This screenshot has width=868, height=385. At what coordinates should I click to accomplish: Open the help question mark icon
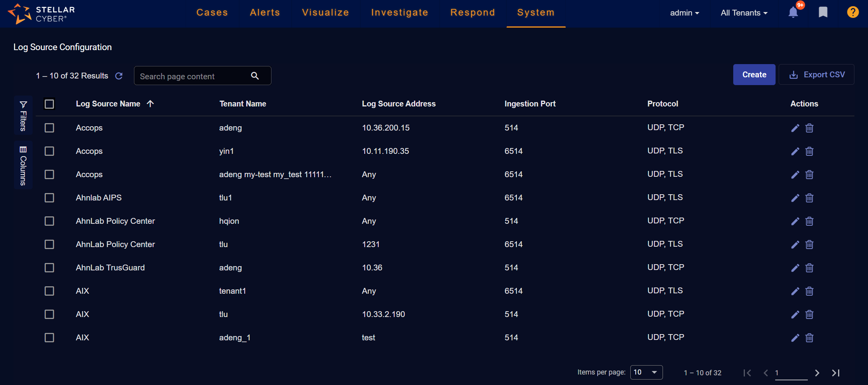coord(852,12)
